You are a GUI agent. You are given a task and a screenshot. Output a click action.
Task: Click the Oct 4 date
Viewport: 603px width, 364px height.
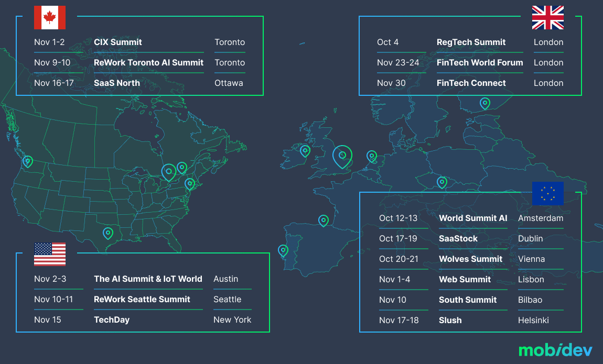pos(387,42)
